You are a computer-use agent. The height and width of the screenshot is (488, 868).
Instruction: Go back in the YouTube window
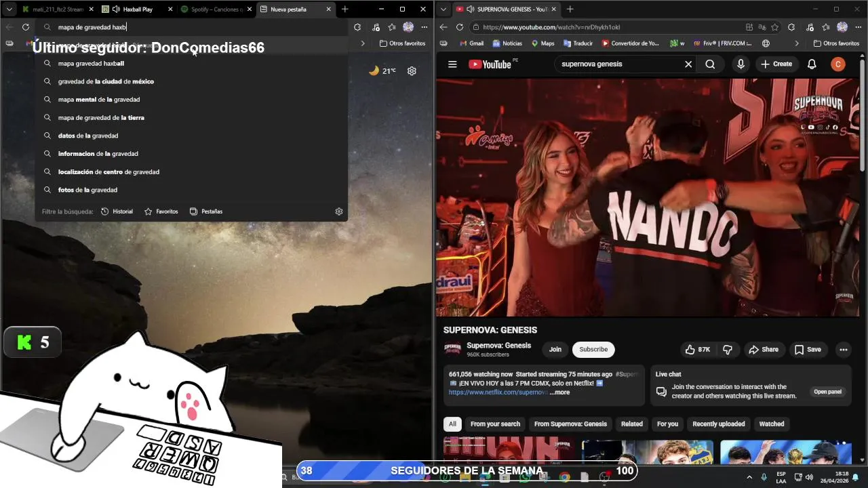[x=443, y=27]
